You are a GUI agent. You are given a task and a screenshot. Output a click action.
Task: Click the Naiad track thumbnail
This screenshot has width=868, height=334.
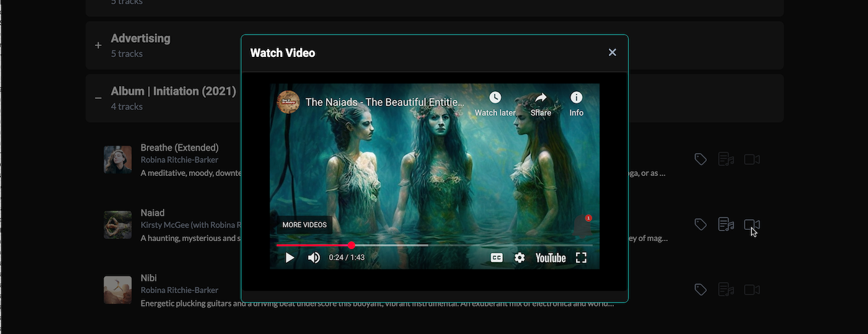[x=118, y=225]
